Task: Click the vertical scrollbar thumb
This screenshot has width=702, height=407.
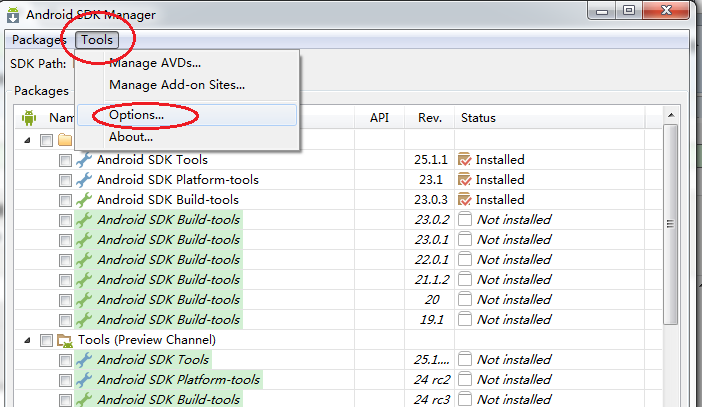Action: (670, 224)
